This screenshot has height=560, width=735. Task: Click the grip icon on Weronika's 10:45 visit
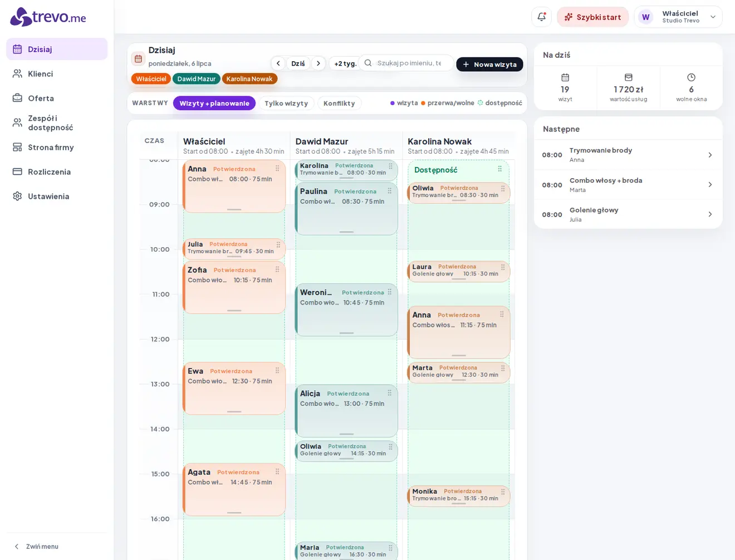click(x=390, y=292)
